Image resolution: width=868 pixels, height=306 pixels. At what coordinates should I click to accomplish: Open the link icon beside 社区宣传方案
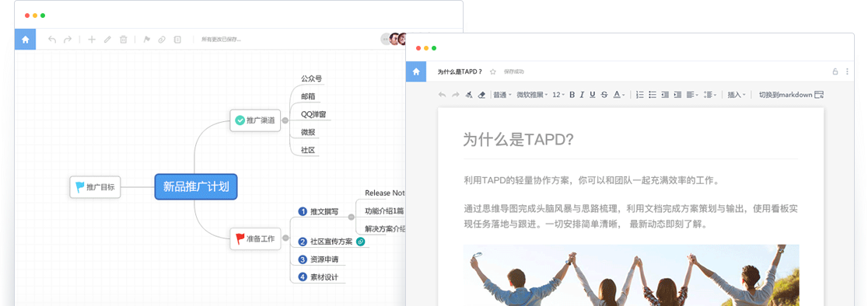(x=360, y=242)
